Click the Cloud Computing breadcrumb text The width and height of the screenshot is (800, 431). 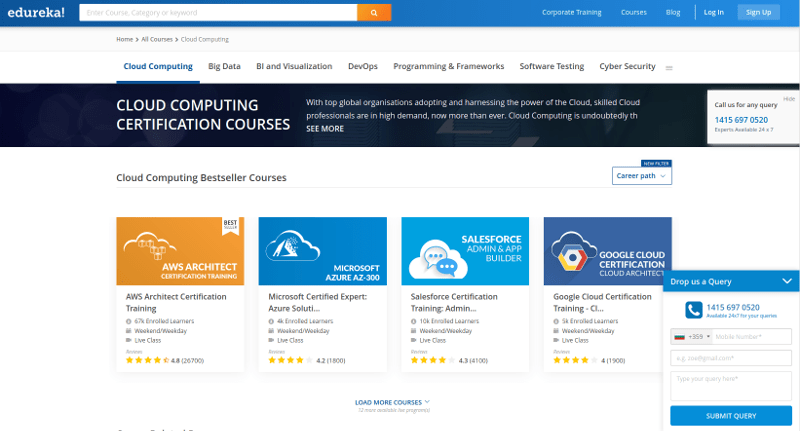(x=205, y=39)
